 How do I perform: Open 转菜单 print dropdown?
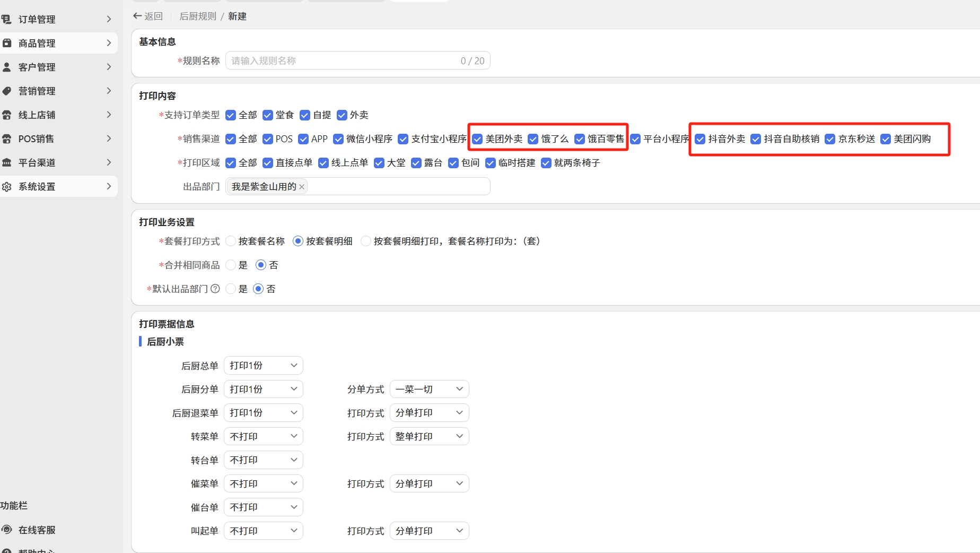click(264, 436)
